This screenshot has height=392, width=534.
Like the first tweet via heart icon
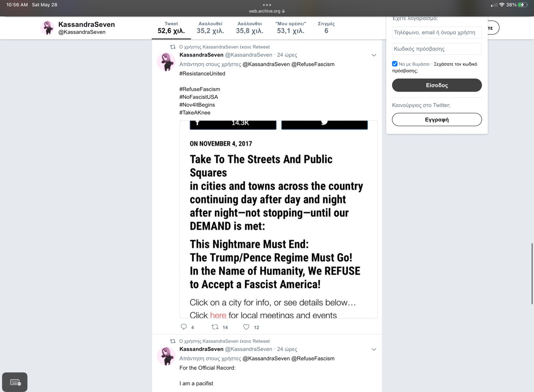point(246,327)
